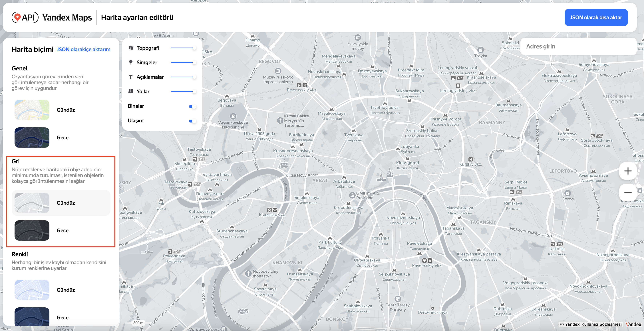This screenshot has width=644, height=331.
Task: Zoom in with the plus button
Action: point(628,171)
